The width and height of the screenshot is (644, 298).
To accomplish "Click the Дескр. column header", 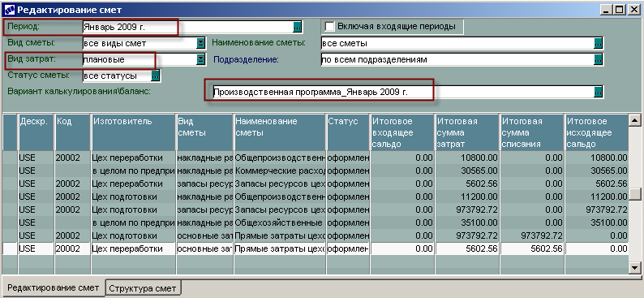I will (x=36, y=132).
